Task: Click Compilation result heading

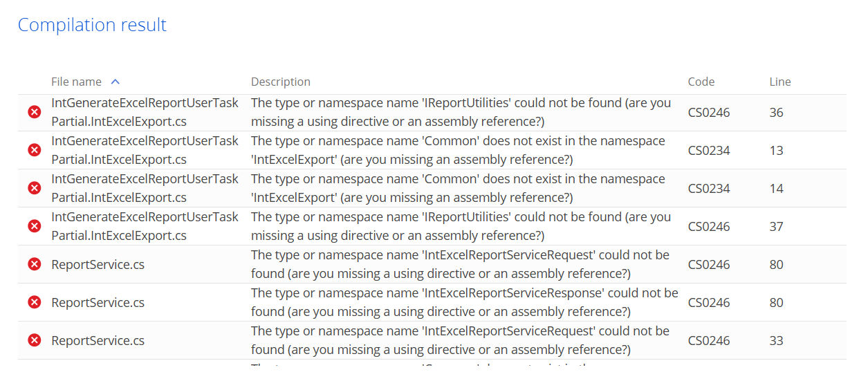Action: (92, 25)
